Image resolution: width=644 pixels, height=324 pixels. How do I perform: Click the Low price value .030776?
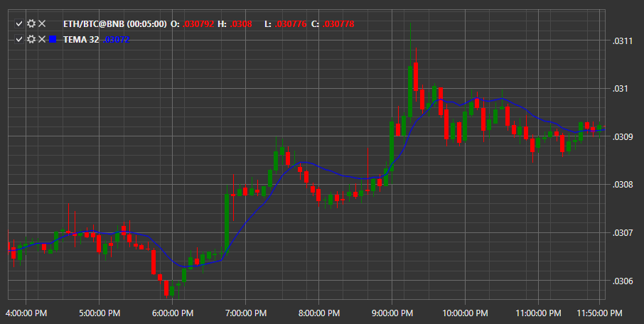(291, 24)
